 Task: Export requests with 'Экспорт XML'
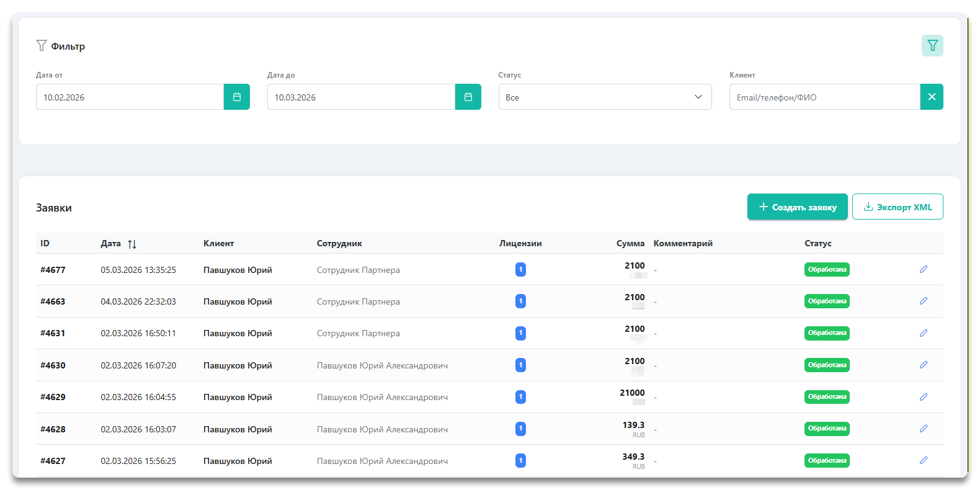[897, 207]
